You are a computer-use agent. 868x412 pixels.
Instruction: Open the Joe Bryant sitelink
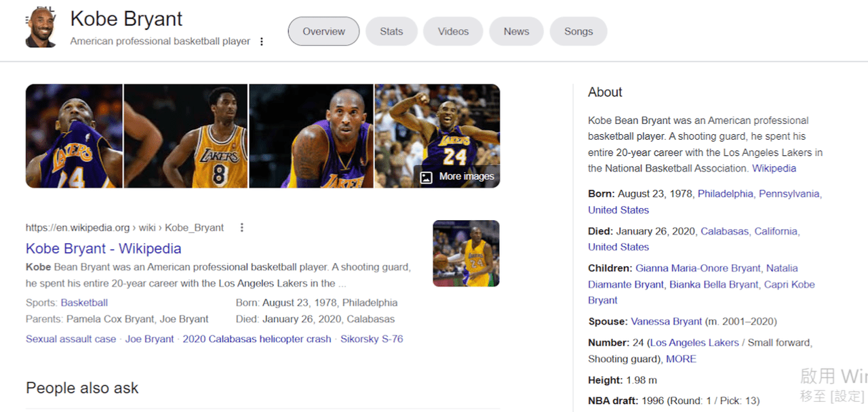coord(150,339)
